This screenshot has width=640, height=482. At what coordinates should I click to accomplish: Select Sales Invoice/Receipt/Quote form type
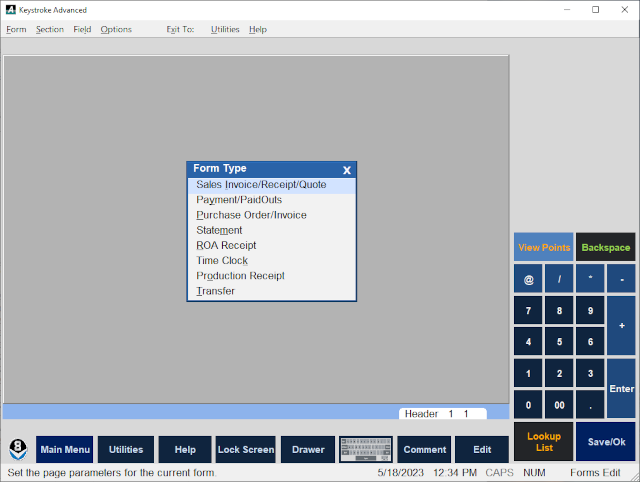[x=261, y=185]
